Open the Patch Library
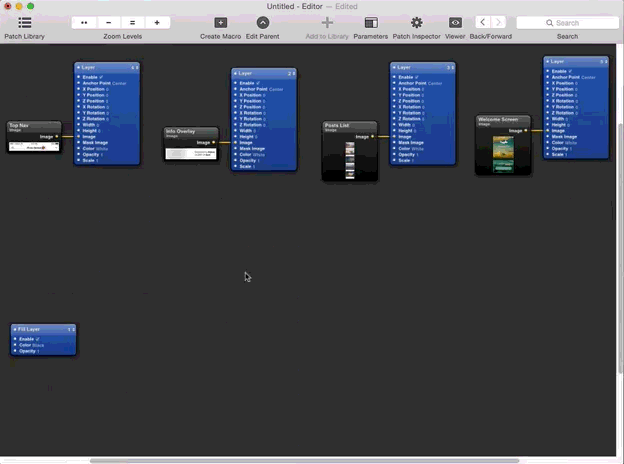Screen dimensions: 624x464 pyautogui.click(x=24, y=23)
